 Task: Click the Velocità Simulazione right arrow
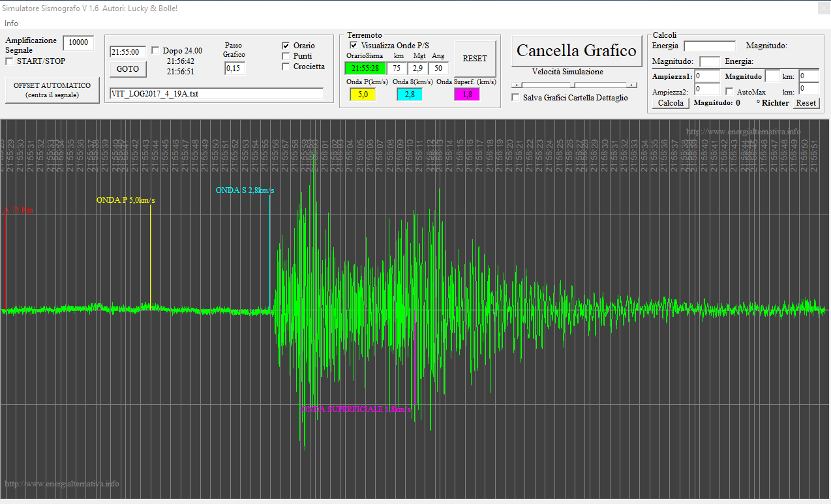pos(632,85)
